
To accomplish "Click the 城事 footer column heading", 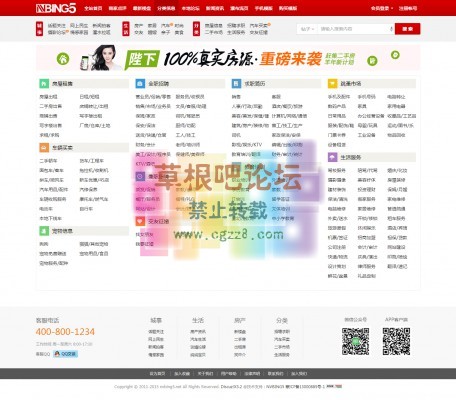I will click(156, 320).
